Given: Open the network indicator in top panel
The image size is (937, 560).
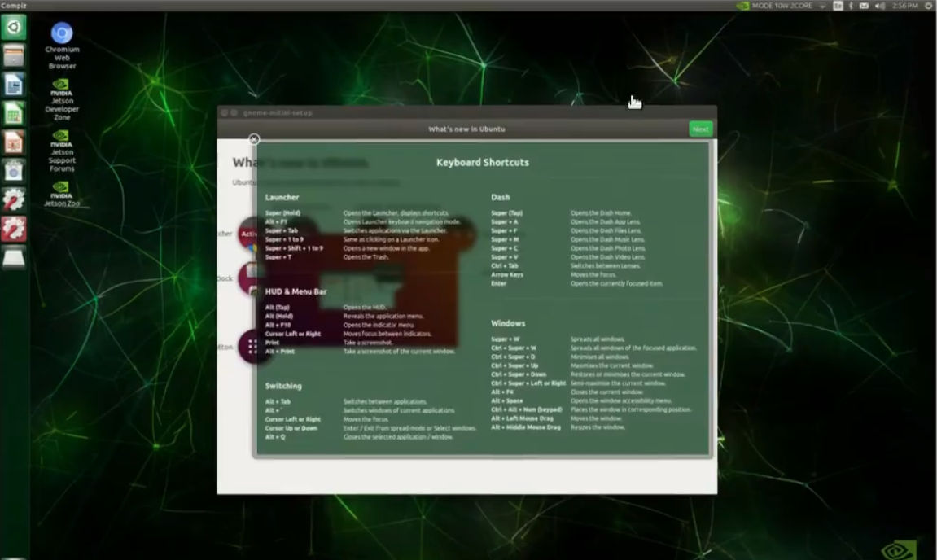Looking at the screenshot, I should point(822,6).
